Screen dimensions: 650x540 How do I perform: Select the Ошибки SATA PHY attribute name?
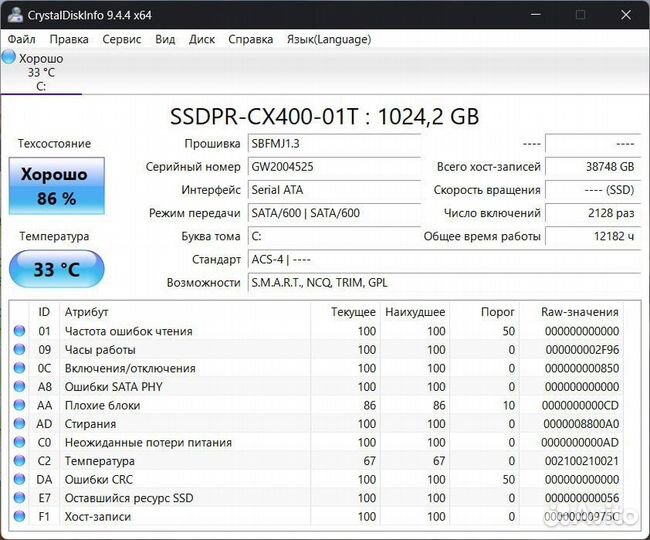tap(113, 387)
